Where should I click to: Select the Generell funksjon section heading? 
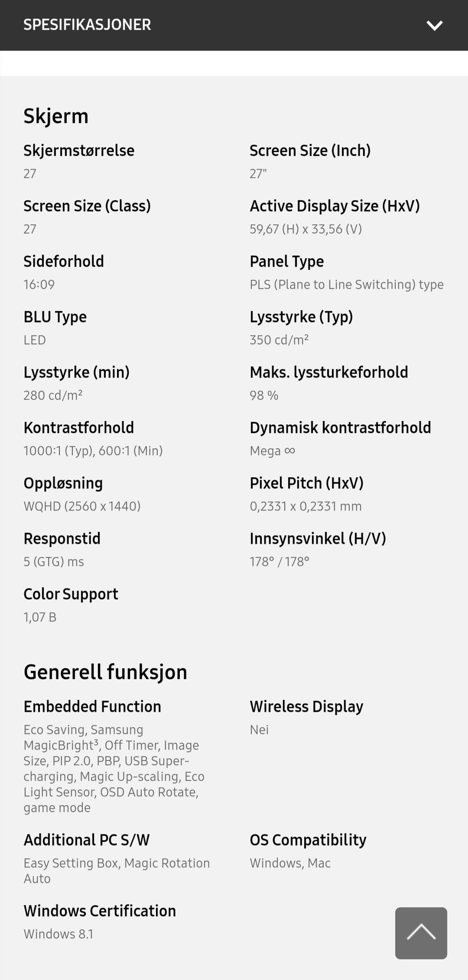pyautogui.click(x=105, y=672)
